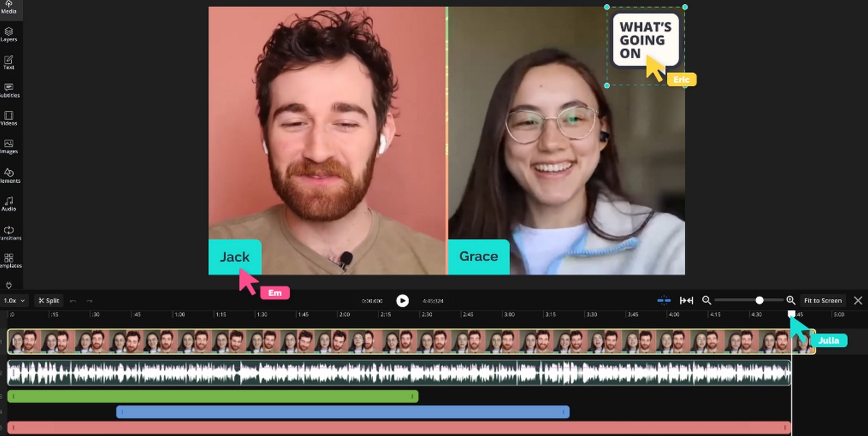Open the Subtitles tool in sidebar
868x436 pixels.
point(9,91)
